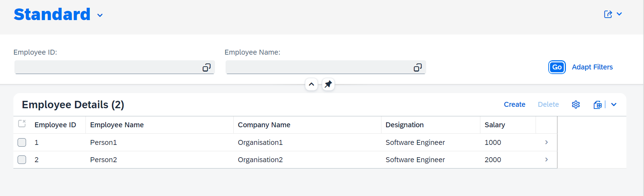This screenshot has width=644, height=196.
Task: Expand the Standard view variant dropdown
Action: coord(100,15)
